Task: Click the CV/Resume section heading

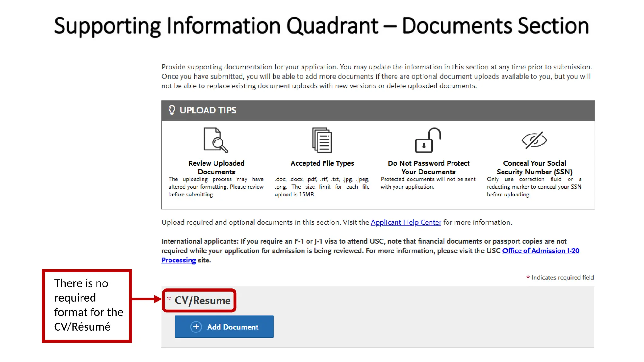Action: [x=203, y=300]
